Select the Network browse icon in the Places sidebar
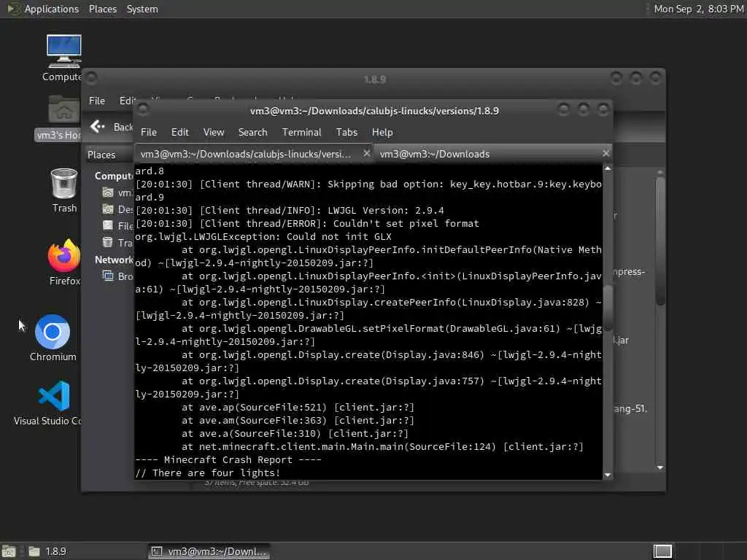The height and width of the screenshot is (560, 747). point(108,276)
